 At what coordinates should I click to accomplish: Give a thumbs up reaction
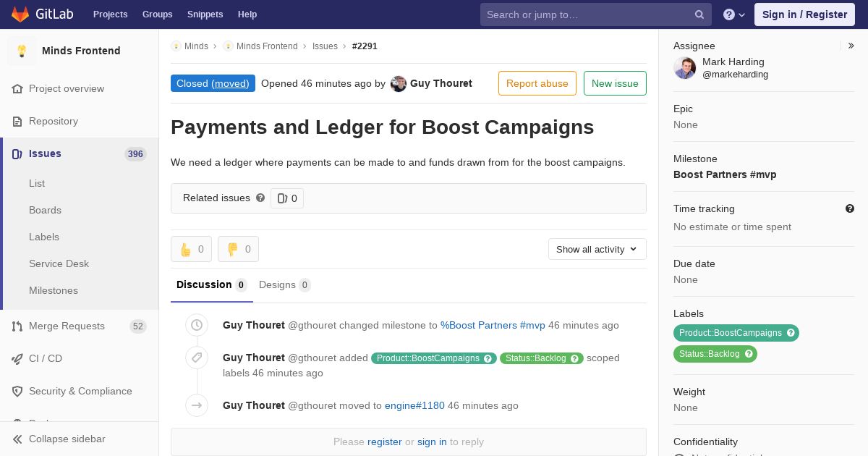[191, 249]
